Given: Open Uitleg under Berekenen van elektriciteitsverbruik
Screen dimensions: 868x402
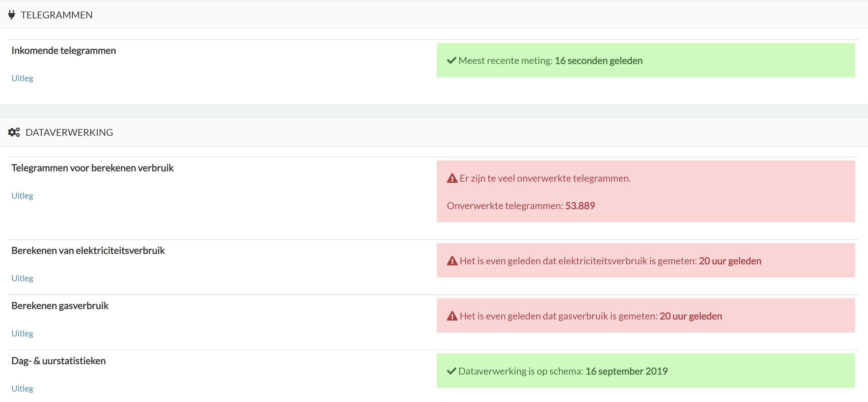Looking at the screenshot, I should [22, 278].
